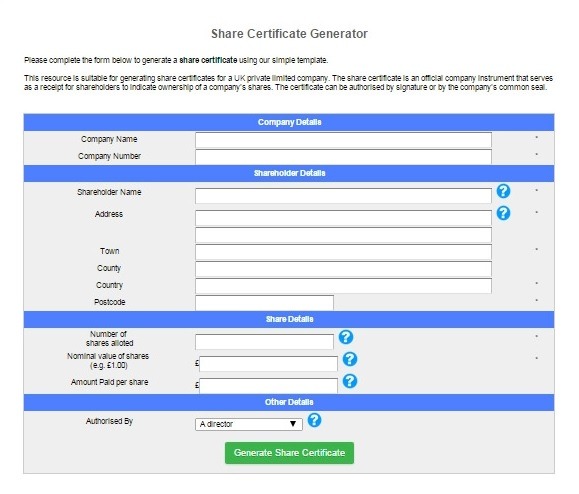The image size is (579, 494).
Task: Focus the County input field
Action: pyautogui.click(x=343, y=269)
